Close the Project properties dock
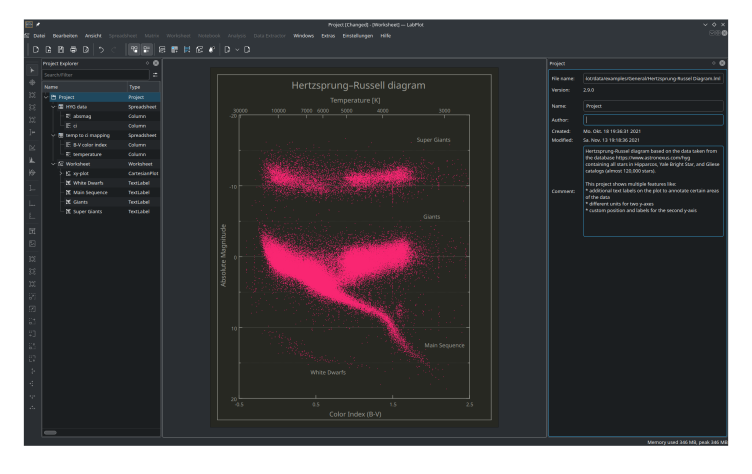The image size is (752, 474). pos(722,63)
